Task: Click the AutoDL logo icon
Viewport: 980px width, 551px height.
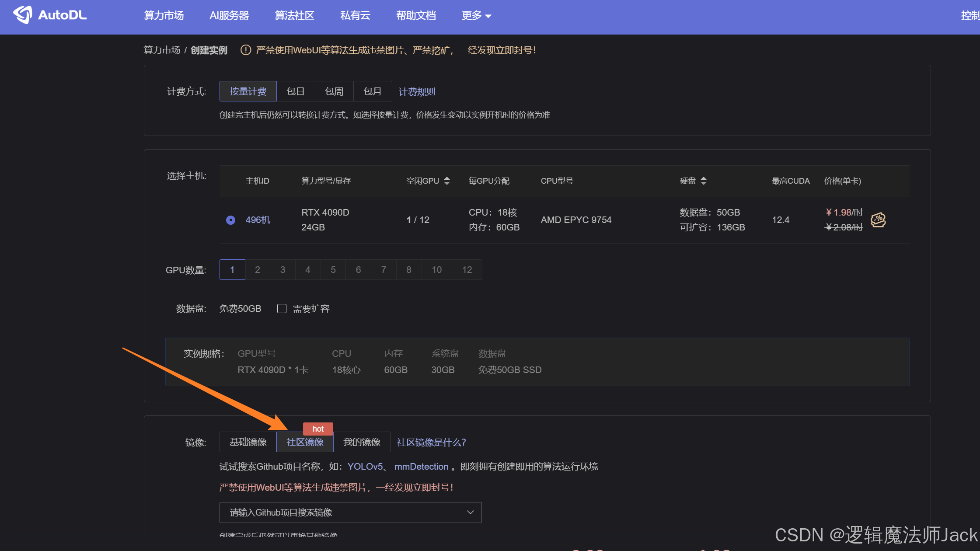Action: (23, 15)
